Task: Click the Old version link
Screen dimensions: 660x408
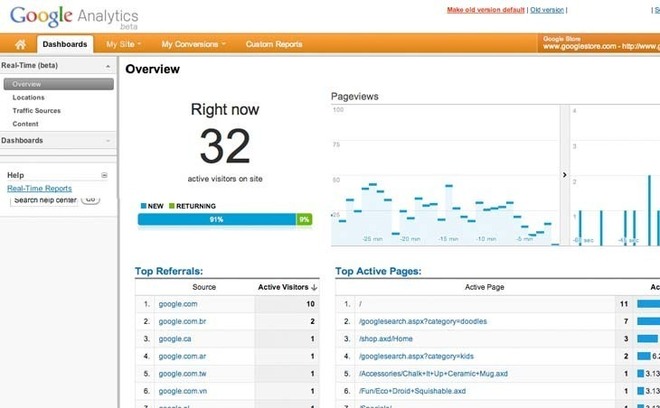Action: [547, 10]
